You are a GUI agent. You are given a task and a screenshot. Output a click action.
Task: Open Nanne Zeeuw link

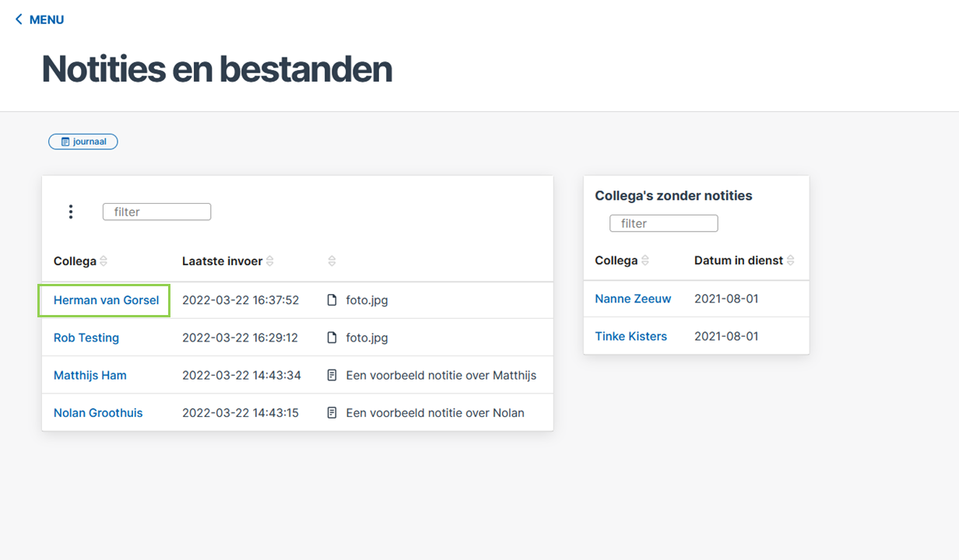(x=633, y=299)
